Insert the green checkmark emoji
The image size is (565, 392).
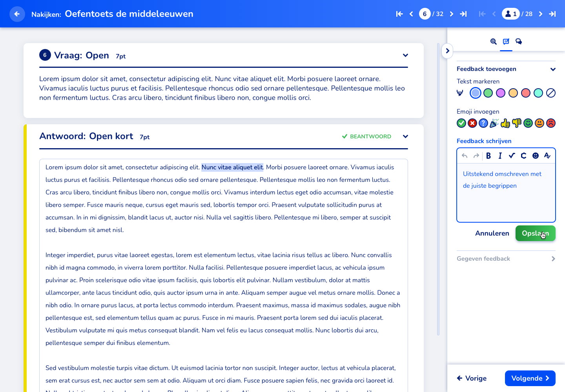point(461,123)
